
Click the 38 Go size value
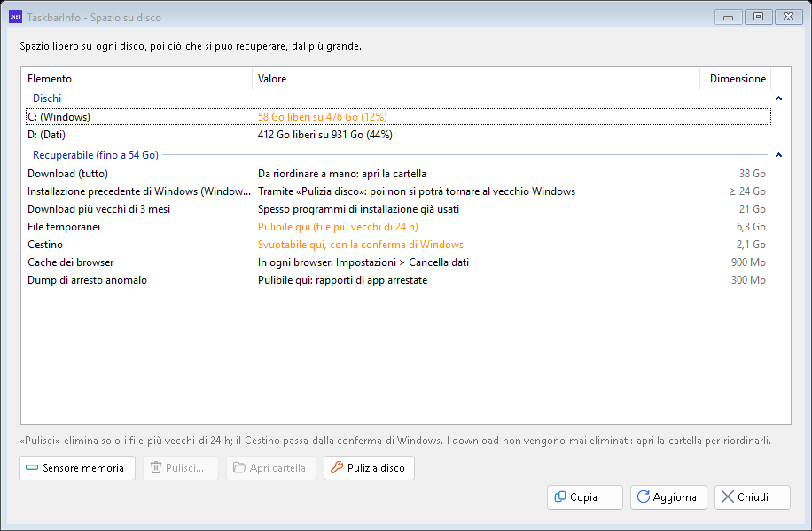(752, 174)
